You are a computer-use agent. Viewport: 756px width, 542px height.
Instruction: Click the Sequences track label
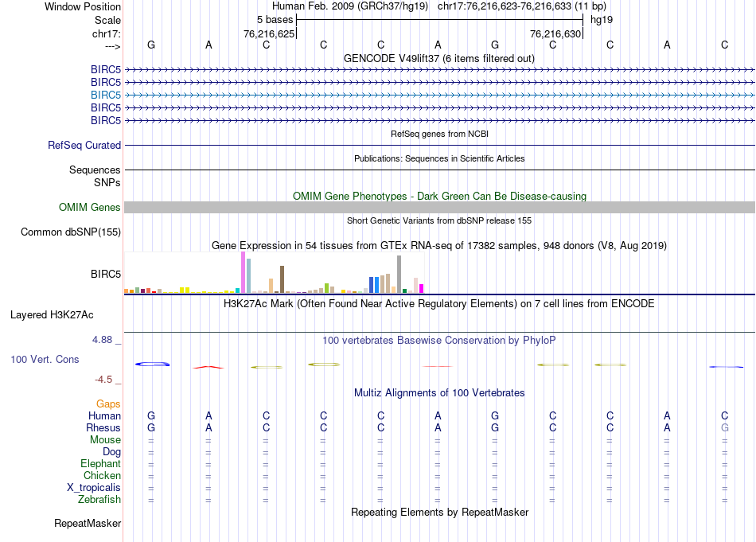[x=95, y=170]
